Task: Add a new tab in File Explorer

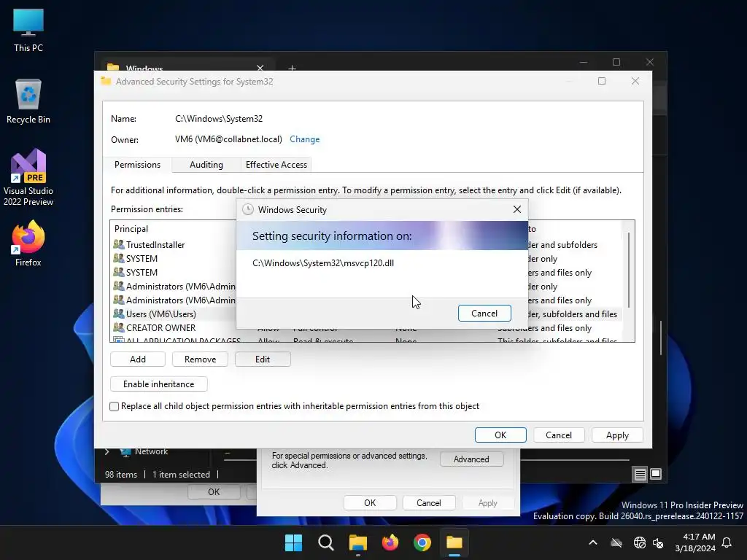Action: pyautogui.click(x=292, y=69)
